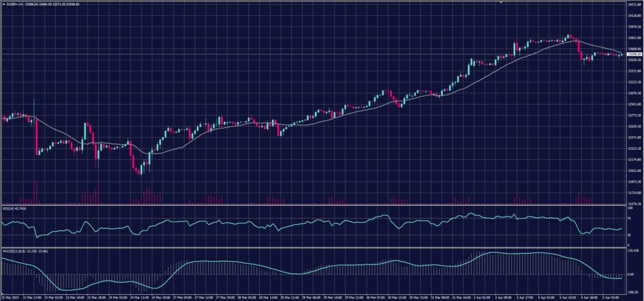Click the 32021.80 price scale label
Viewport: 644px width, 301px height.
tap(634, 170)
